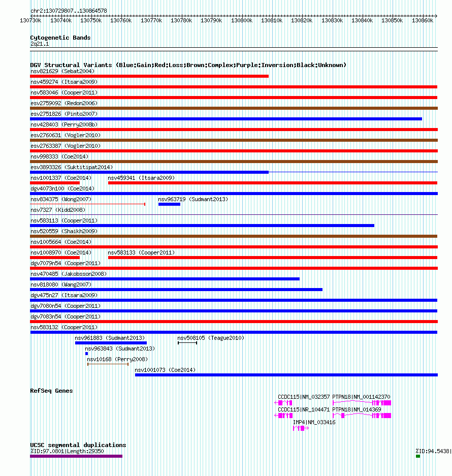Click the DGV Structural Variants track title
This screenshot has width=452, height=476.
pos(188,65)
